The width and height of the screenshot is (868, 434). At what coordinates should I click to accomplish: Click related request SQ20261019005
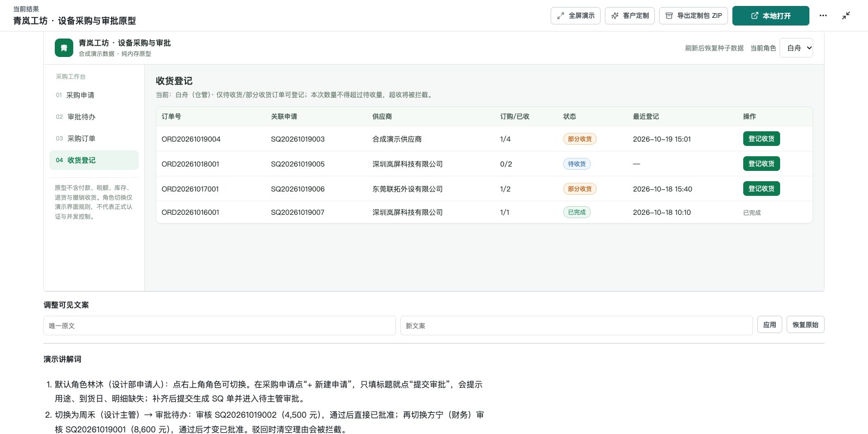tap(298, 164)
